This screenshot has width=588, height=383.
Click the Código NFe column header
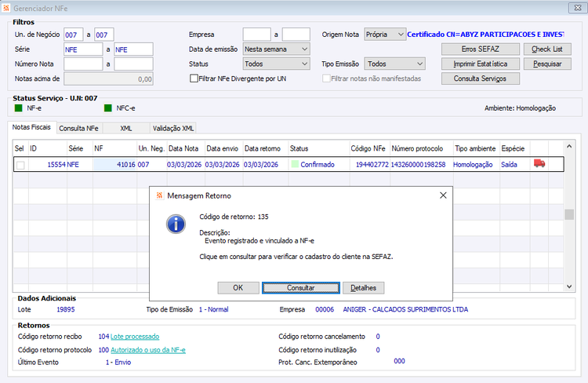[370, 148]
